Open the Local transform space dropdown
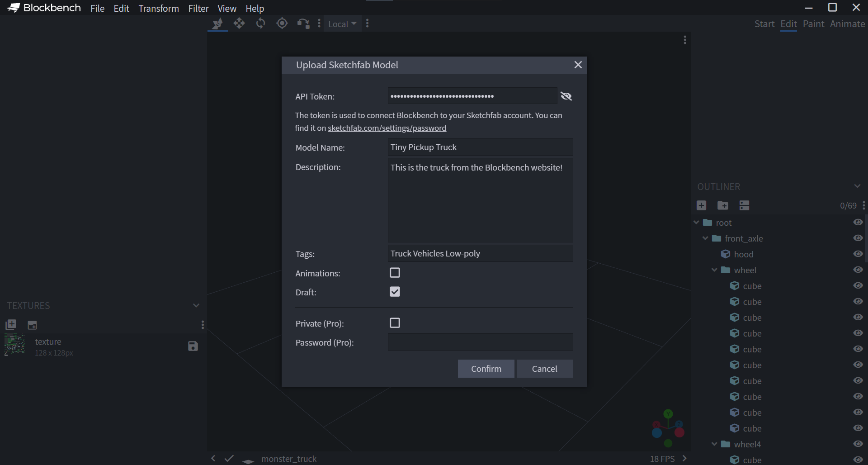 (x=342, y=24)
